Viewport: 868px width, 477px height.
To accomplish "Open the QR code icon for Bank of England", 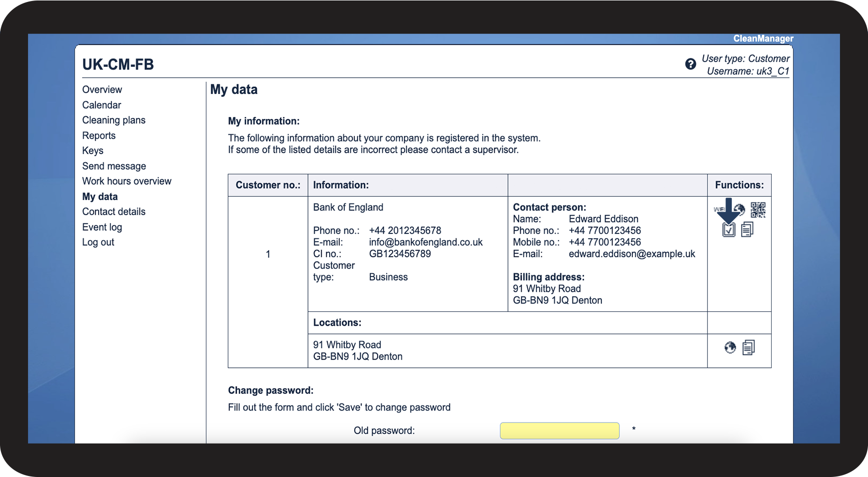I will coord(757,210).
